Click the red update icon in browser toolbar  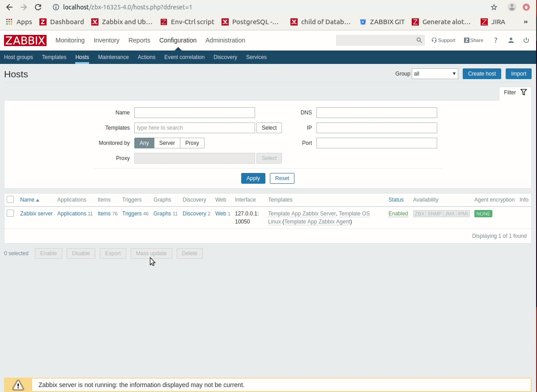tap(526, 7)
